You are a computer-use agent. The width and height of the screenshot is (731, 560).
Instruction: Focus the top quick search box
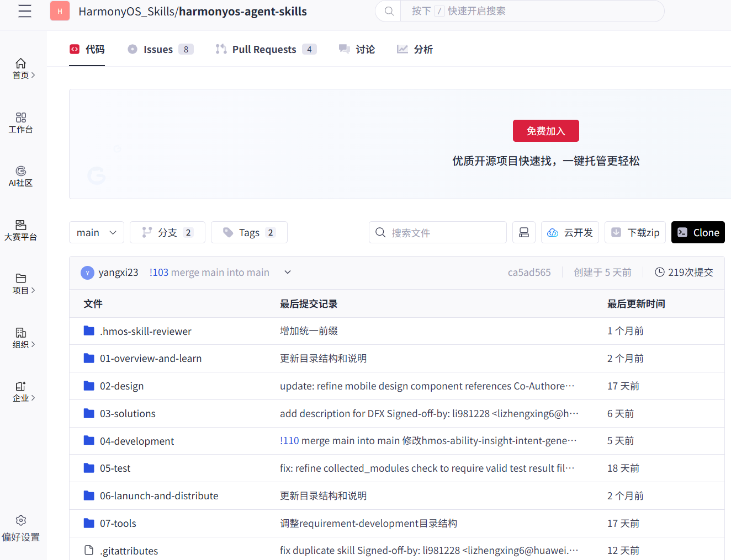(x=520, y=11)
